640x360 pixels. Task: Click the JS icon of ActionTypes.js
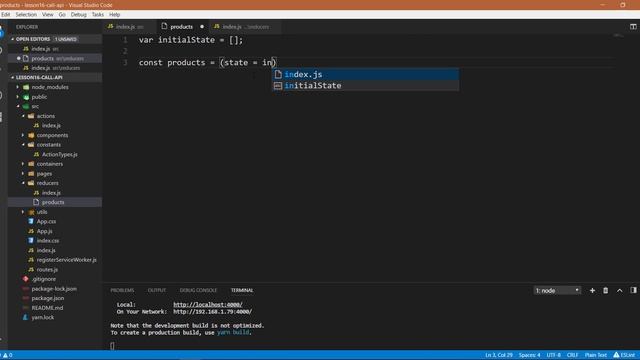tap(36, 154)
